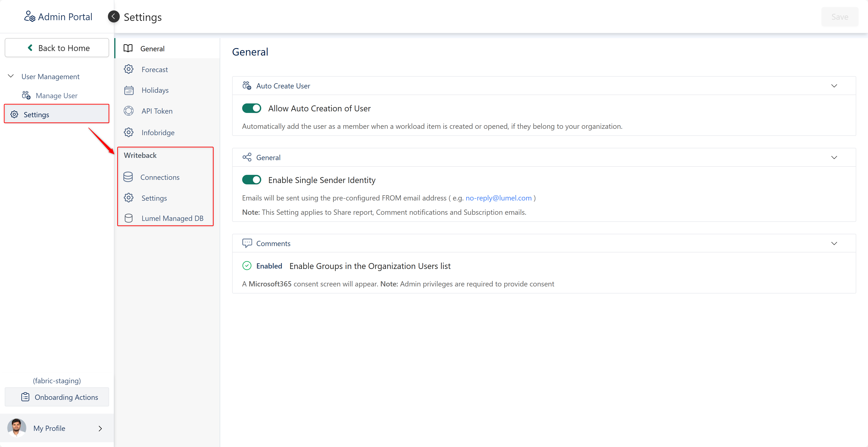Image resolution: width=868 pixels, height=447 pixels.
Task: Turn off Enable Single Sender Identity toggle
Action: (251, 180)
